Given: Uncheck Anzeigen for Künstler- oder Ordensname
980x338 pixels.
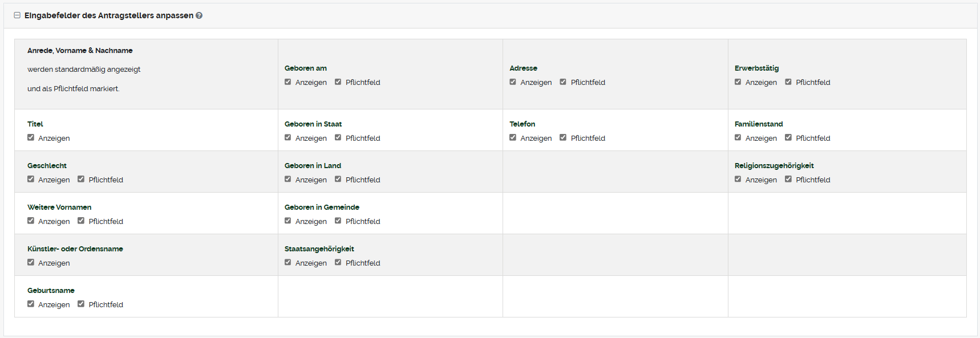Looking at the screenshot, I should tap(31, 262).
